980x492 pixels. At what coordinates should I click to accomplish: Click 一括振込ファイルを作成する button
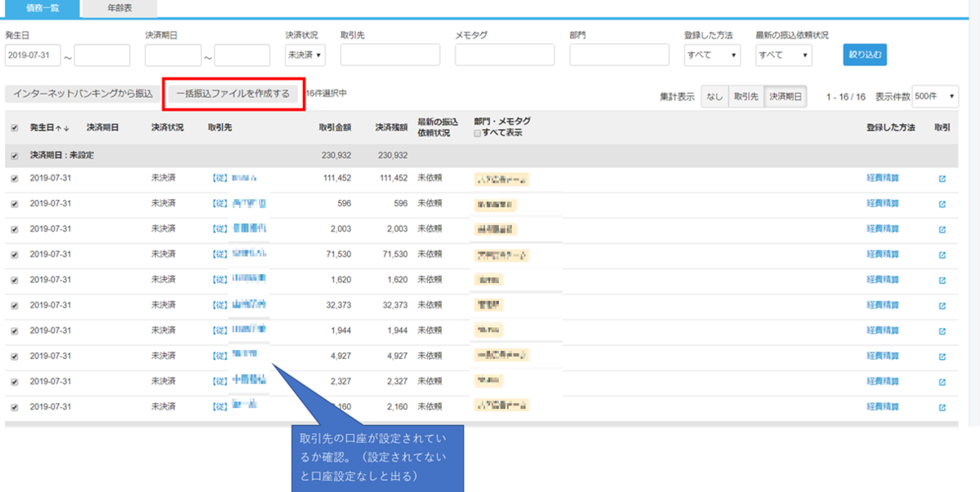point(234,94)
